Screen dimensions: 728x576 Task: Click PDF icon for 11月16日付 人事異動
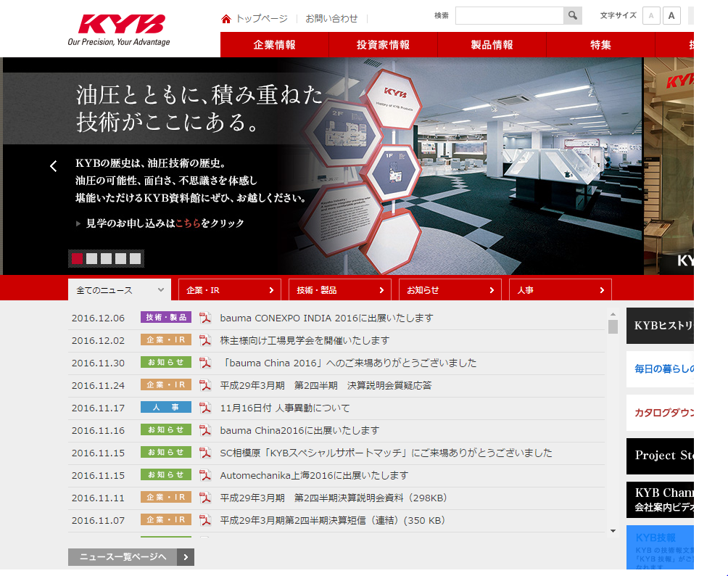[x=205, y=408]
